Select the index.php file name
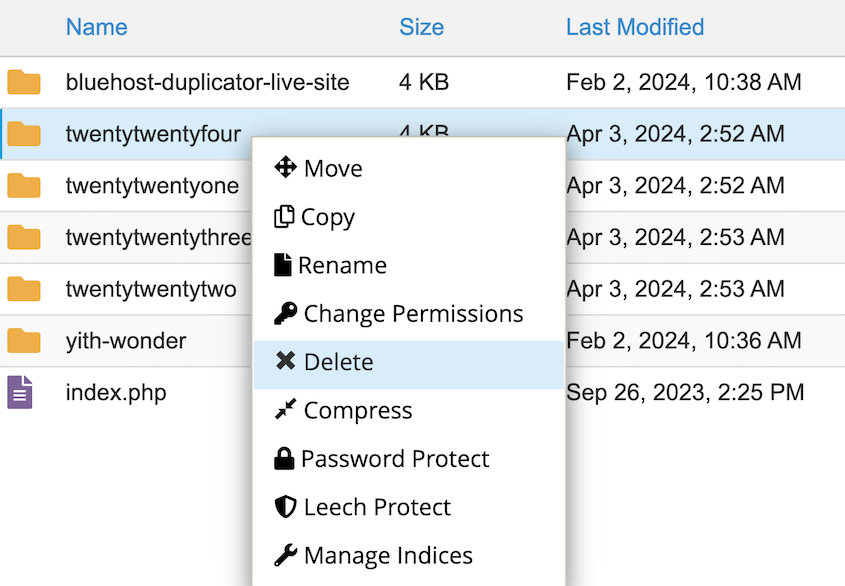The width and height of the screenshot is (845, 586). point(116,392)
